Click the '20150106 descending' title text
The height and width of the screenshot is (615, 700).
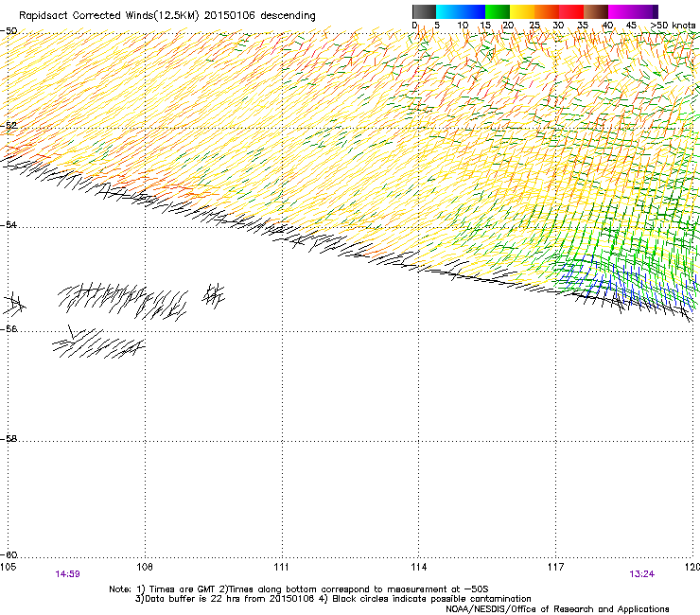coord(260,16)
